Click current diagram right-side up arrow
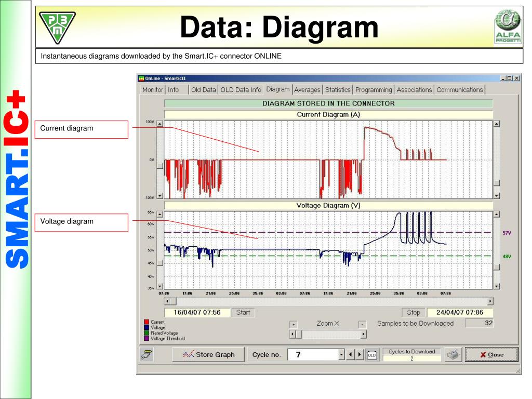 click(496, 124)
